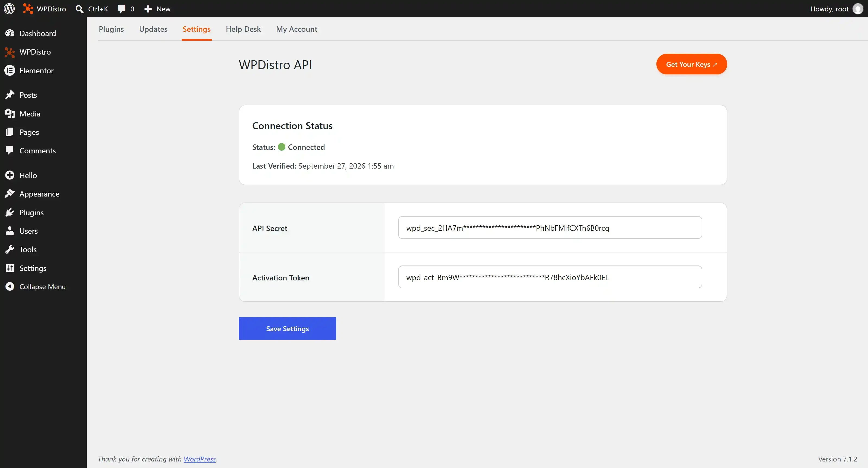The width and height of the screenshot is (868, 468).
Task: Click the API Secret label
Action: point(270,228)
